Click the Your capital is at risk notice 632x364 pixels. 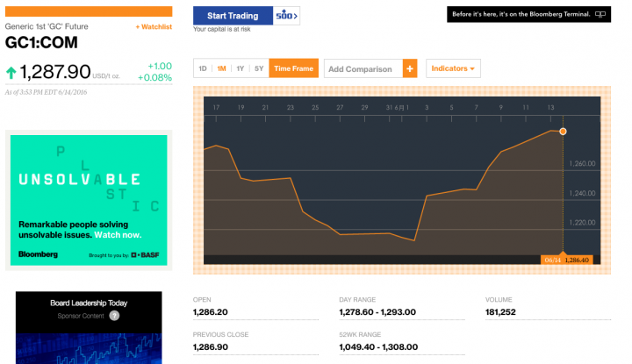(222, 30)
